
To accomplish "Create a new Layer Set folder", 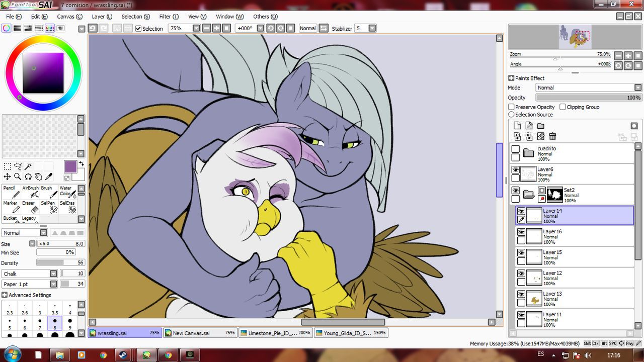I will click(541, 126).
